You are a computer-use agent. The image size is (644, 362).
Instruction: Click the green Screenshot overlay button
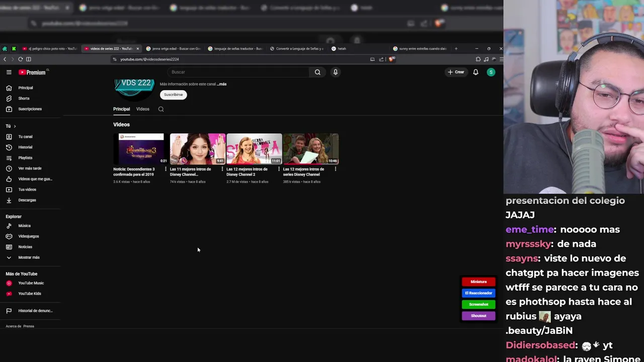(x=478, y=304)
